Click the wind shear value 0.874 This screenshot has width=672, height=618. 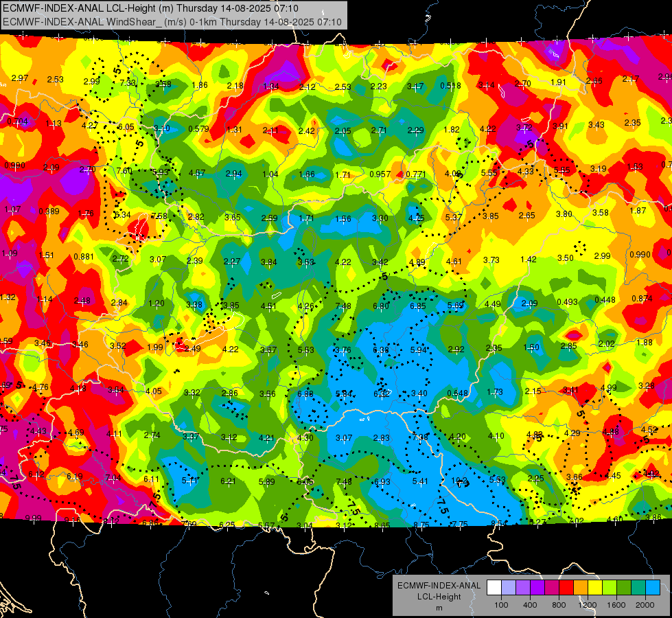[x=642, y=298]
